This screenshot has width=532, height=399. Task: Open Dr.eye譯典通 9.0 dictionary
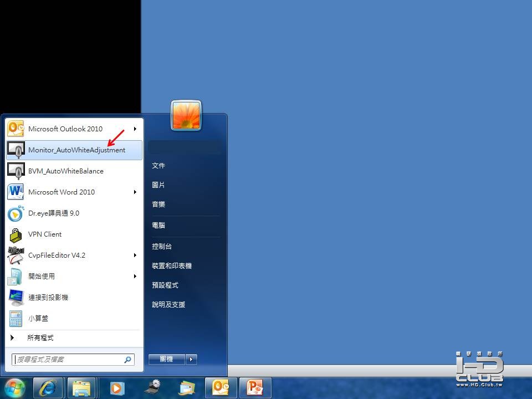click(x=74, y=213)
